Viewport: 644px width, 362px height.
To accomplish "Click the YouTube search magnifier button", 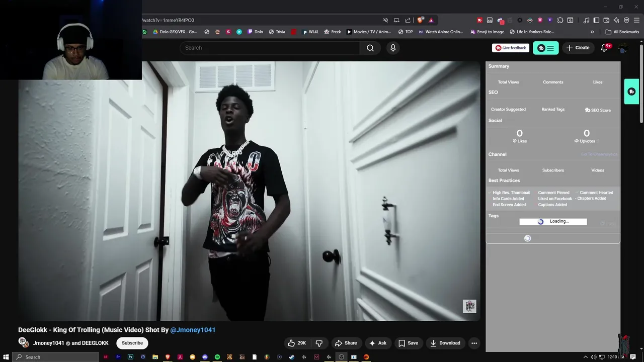I will 370,48.
